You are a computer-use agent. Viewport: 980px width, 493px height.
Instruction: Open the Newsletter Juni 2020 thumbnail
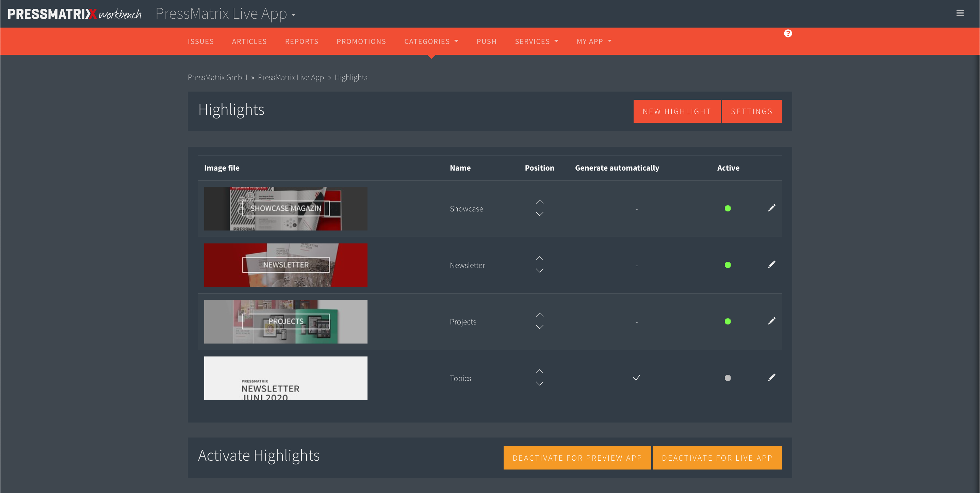click(x=286, y=378)
